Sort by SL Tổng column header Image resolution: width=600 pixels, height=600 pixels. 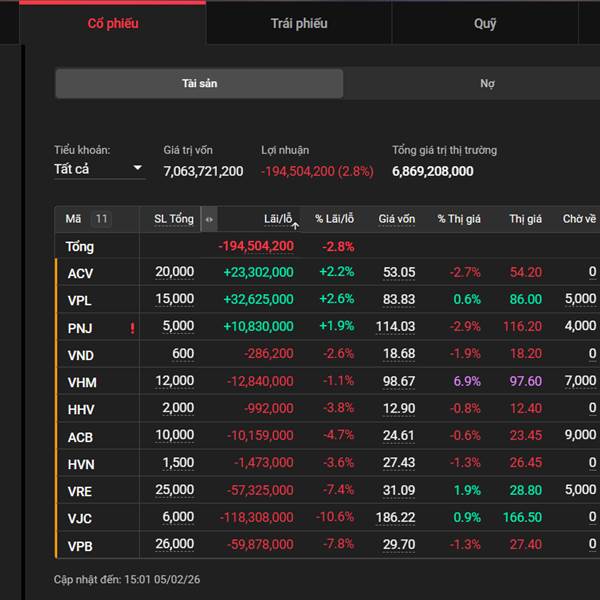point(173,219)
